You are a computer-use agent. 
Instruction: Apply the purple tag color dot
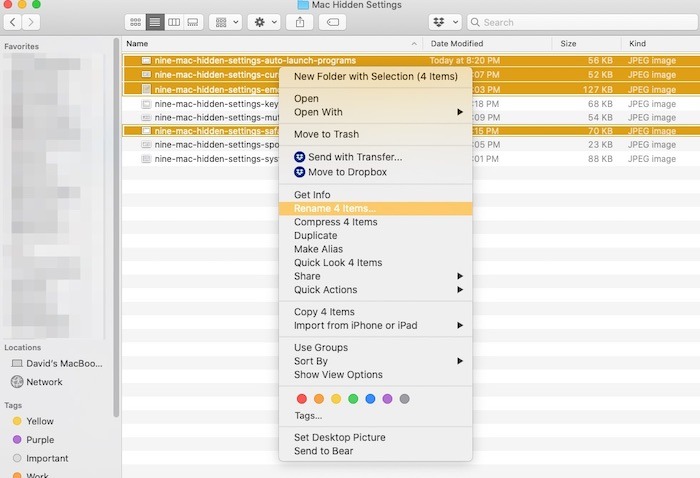pos(388,399)
